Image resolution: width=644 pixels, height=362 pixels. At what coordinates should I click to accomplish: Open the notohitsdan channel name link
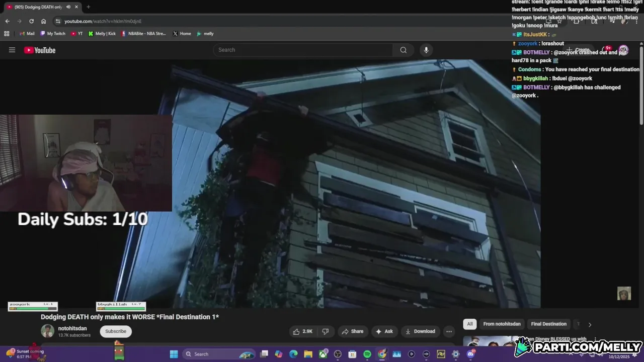[x=72, y=328]
